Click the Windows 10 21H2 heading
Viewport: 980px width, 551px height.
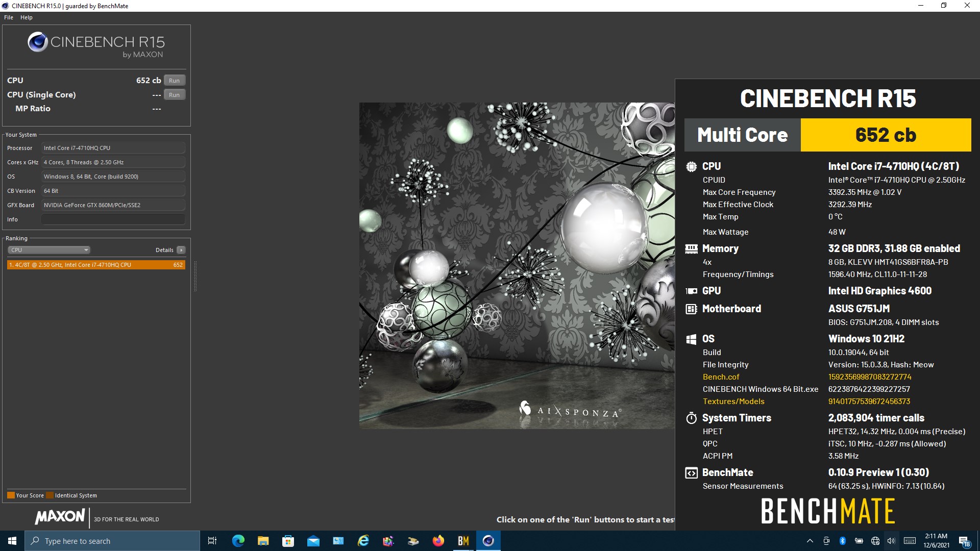tap(866, 339)
